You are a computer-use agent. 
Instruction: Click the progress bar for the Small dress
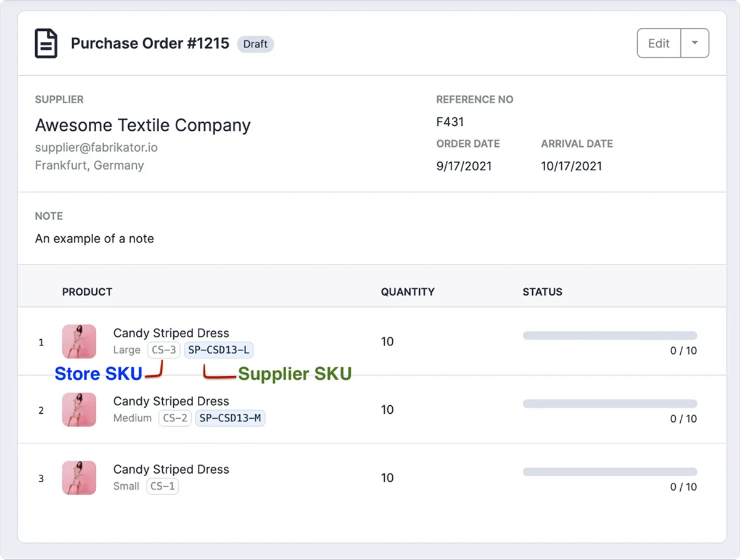(x=610, y=471)
